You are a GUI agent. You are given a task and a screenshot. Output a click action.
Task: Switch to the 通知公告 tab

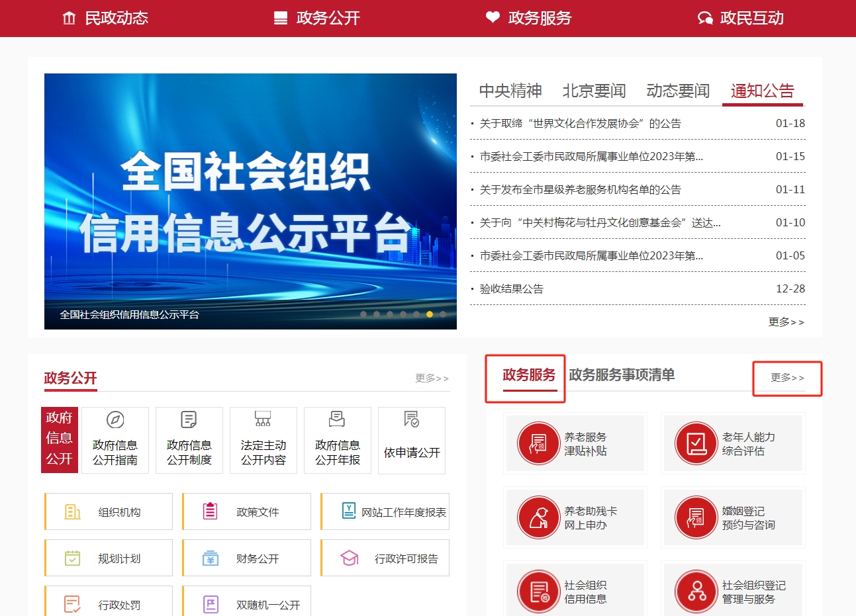pos(762,91)
